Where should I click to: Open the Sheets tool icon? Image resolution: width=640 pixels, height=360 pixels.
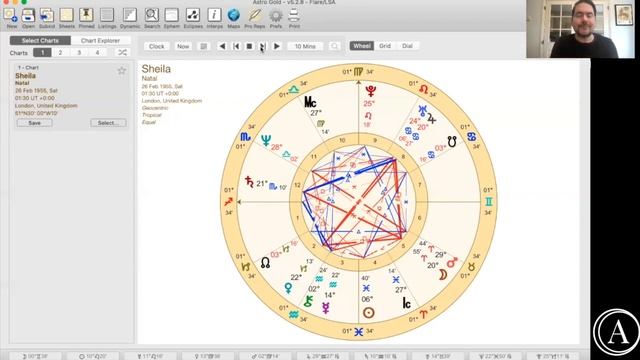67,16
